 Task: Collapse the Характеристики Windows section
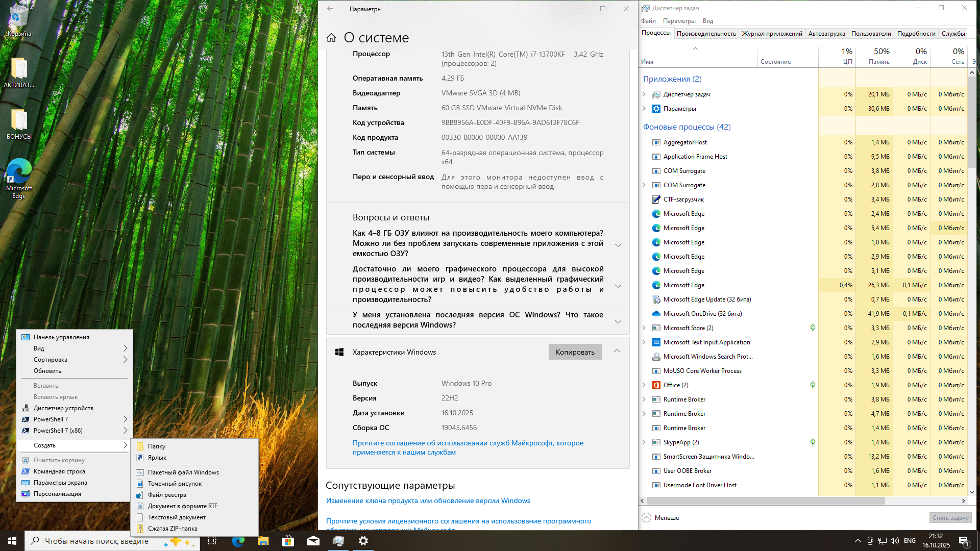617,351
